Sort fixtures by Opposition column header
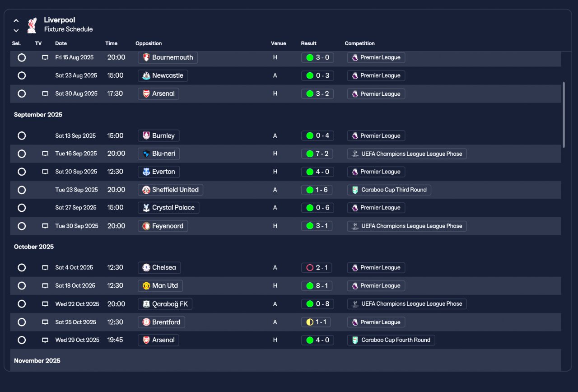Screen dimensions: 578x392 point(149,43)
